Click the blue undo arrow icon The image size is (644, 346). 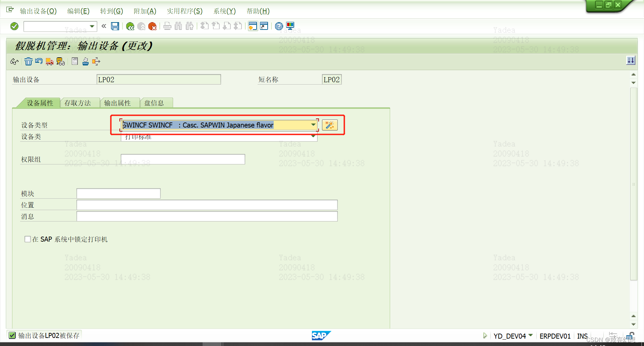[x=39, y=61]
